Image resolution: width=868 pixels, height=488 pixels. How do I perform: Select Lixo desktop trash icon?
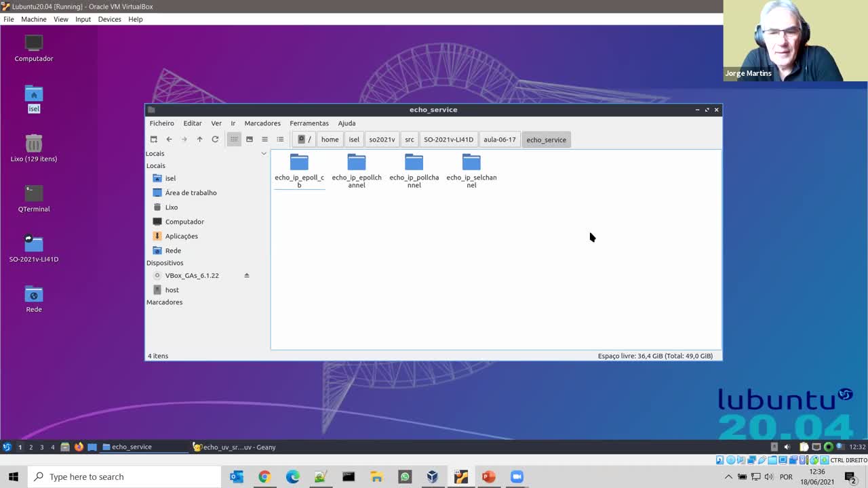[x=34, y=148]
